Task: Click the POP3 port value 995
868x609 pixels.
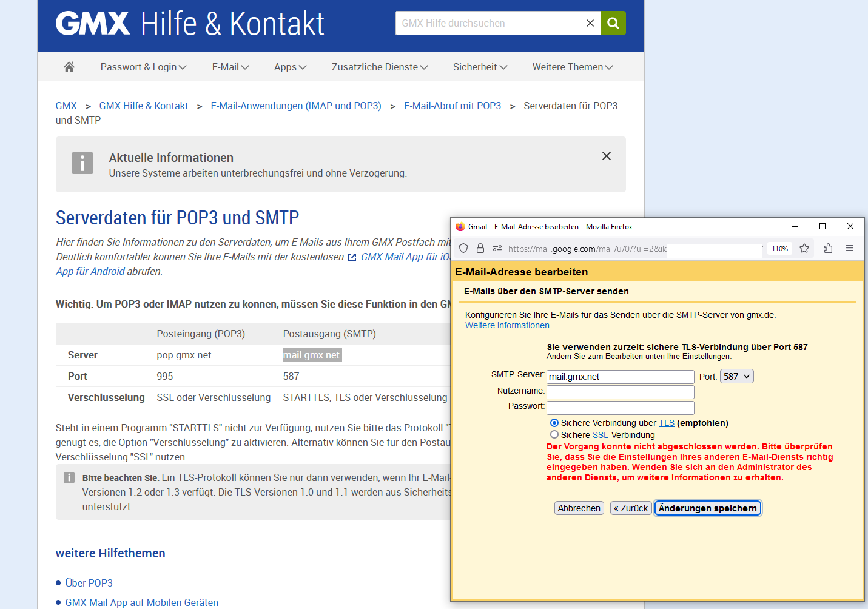Action: 165,376
